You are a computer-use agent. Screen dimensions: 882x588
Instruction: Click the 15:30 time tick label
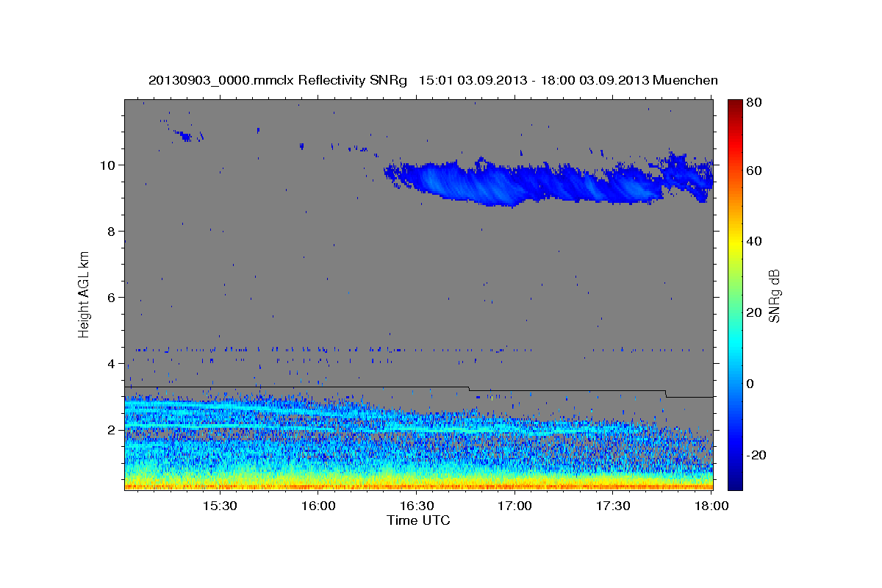tap(219, 506)
